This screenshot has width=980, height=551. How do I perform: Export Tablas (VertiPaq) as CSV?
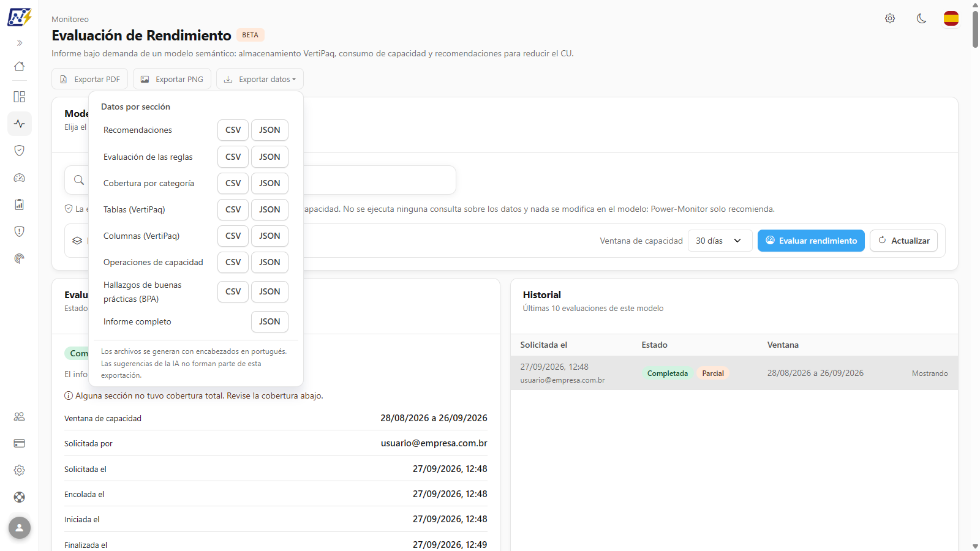[x=233, y=209]
